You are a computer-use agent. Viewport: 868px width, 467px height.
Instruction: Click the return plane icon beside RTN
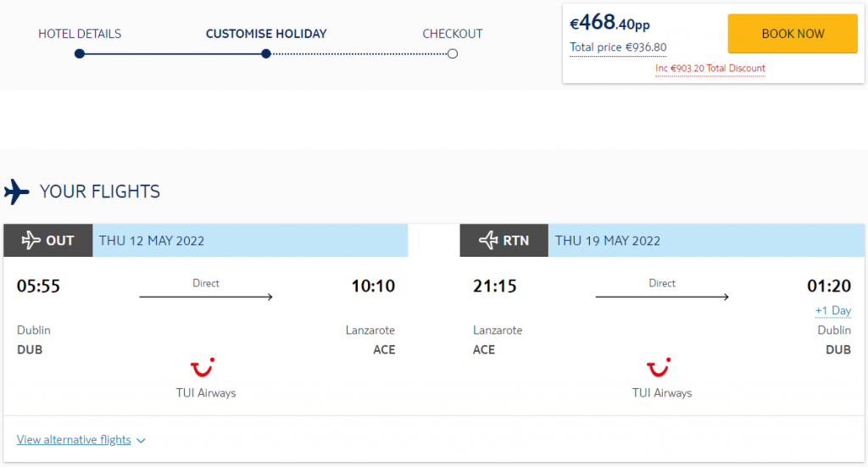(x=488, y=241)
